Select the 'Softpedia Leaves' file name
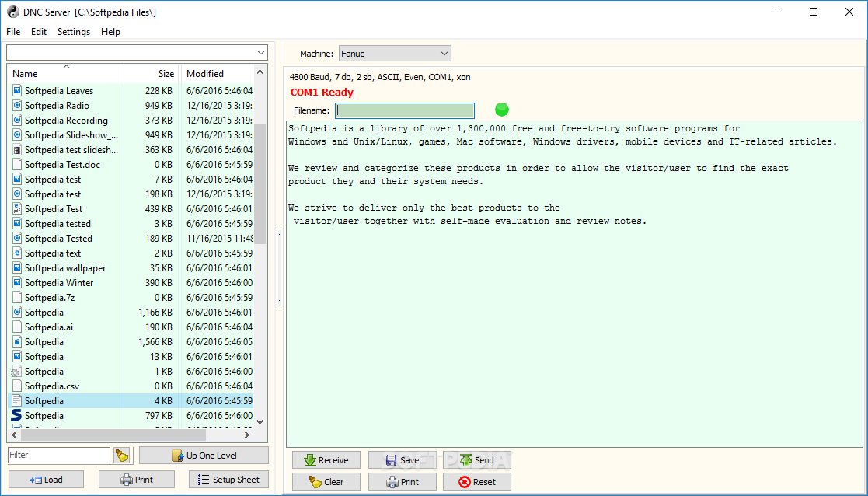Image resolution: width=868 pixels, height=496 pixels. pyautogui.click(x=59, y=90)
